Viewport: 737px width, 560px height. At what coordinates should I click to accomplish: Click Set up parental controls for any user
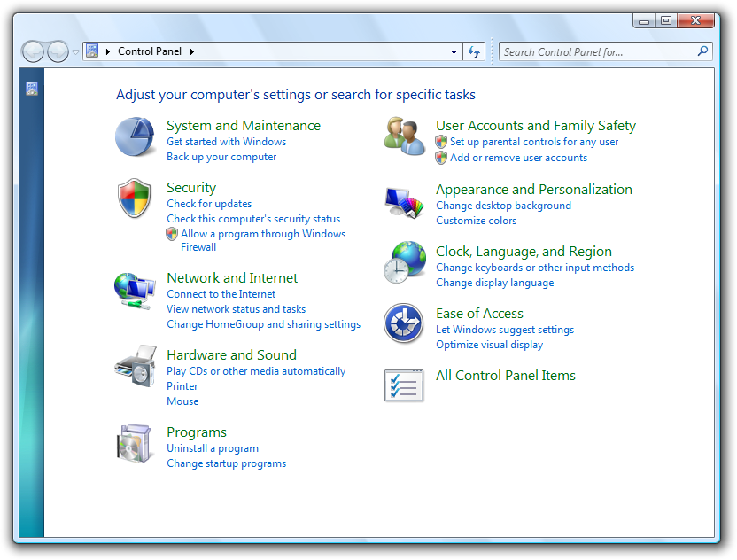click(534, 142)
